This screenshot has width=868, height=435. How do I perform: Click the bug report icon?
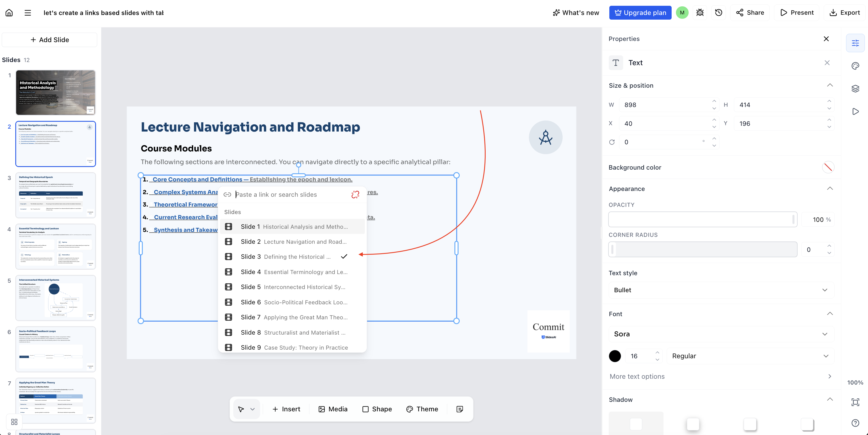click(700, 13)
